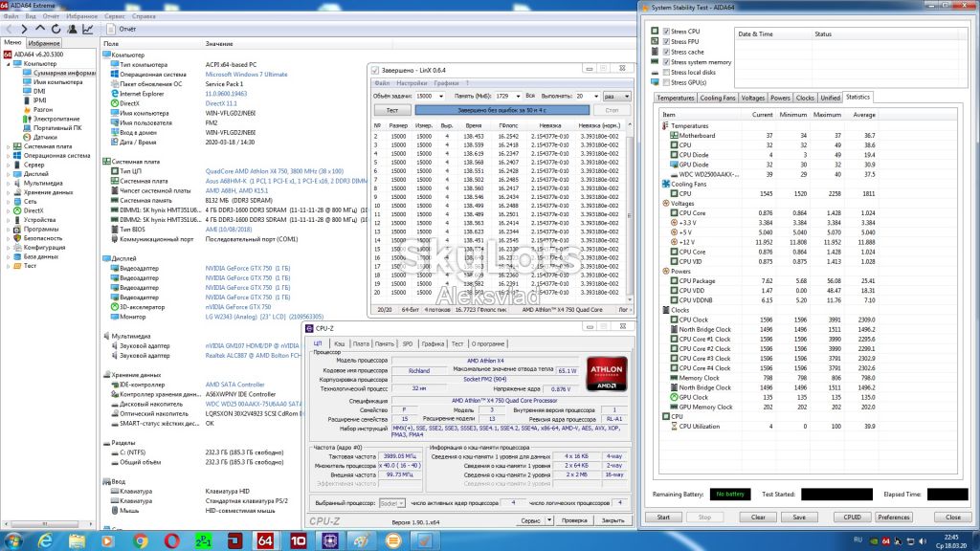Click the graph chart icon in AIDA64 toolbar
Viewport: 980px width, 551px height.
[88, 29]
